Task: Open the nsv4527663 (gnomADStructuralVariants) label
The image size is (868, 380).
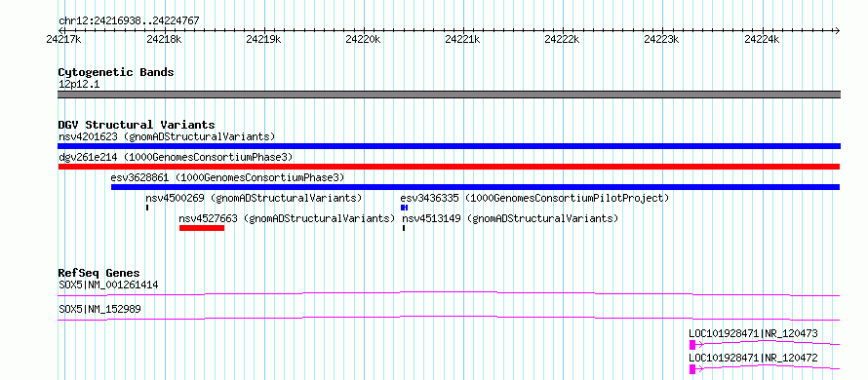Action: coord(287,218)
